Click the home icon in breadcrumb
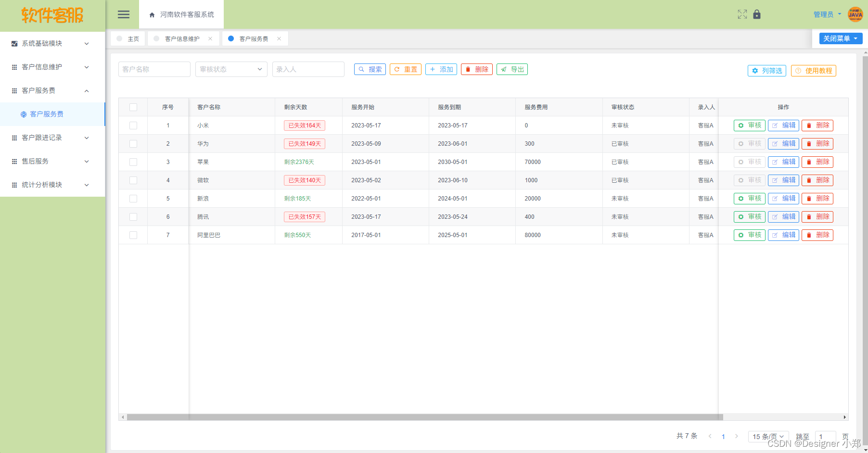This screenshot has height=453, width=868. click(x=152, y=15)
